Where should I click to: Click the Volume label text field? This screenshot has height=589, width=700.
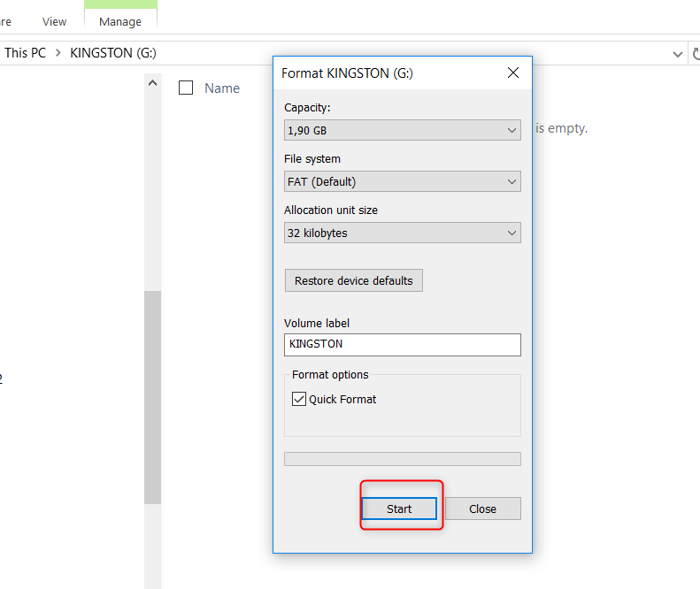pyautogui.click(x=402, y=344)
